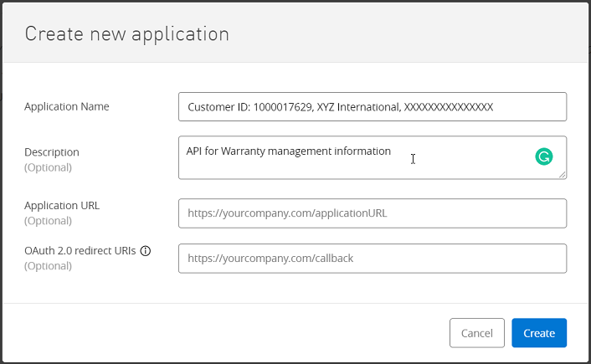Click the "Description" label text

pyautogui.click(x=52, y=152)
